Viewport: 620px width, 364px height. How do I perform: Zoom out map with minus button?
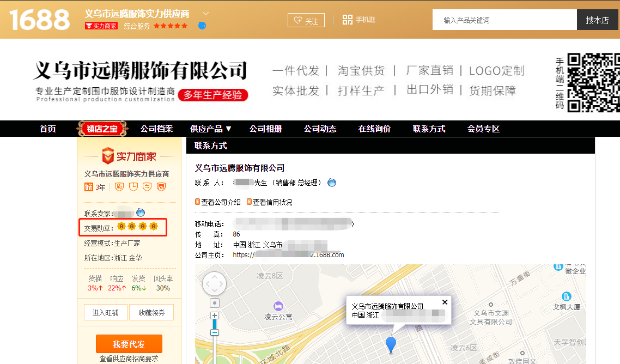tap(214, 332)
